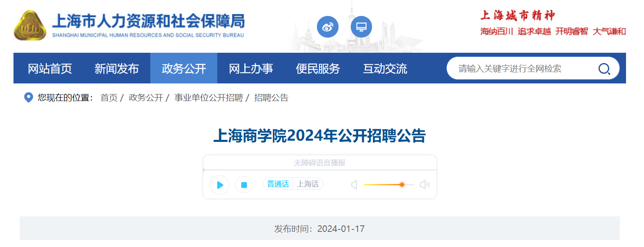Open the 网上办事 menu item
644x247 pixels.
point(251,68)
